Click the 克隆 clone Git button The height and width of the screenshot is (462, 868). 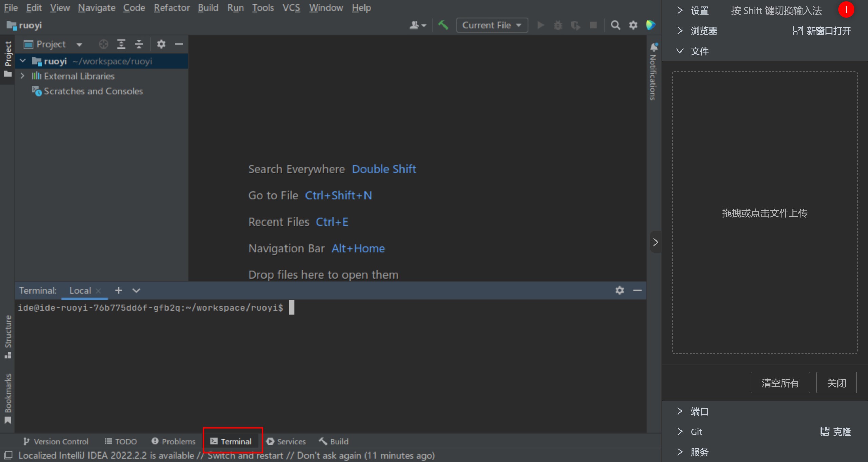835,432
